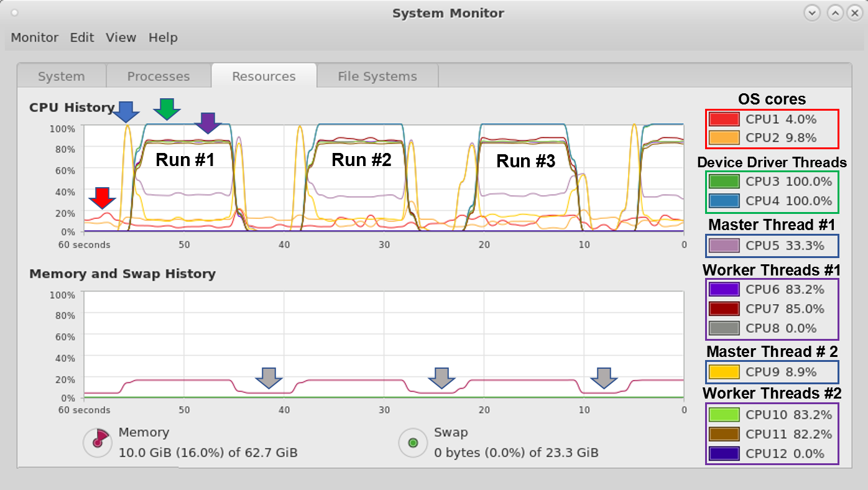
Task: Click the CPU10 light green swatch
Action: [x=724, y=415]
